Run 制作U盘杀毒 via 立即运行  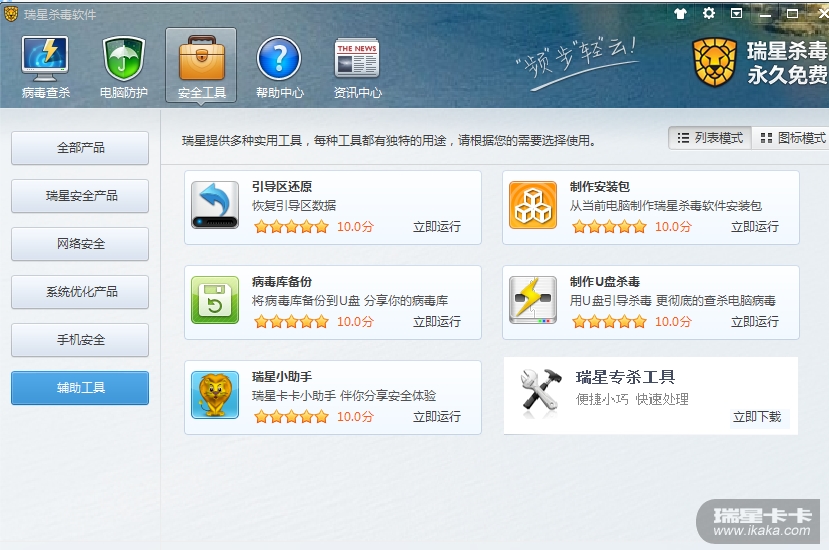point(754,322)
